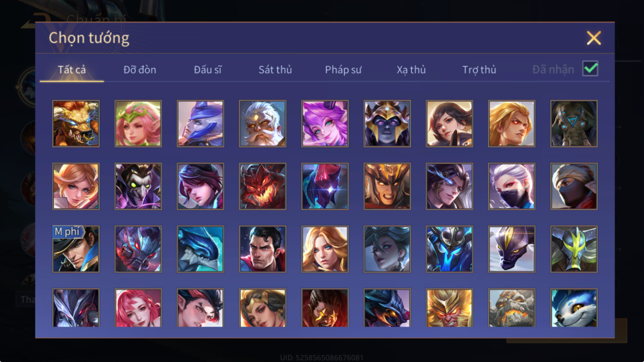
Task: Select the Superman hero portrait
Action: [263, 249]
